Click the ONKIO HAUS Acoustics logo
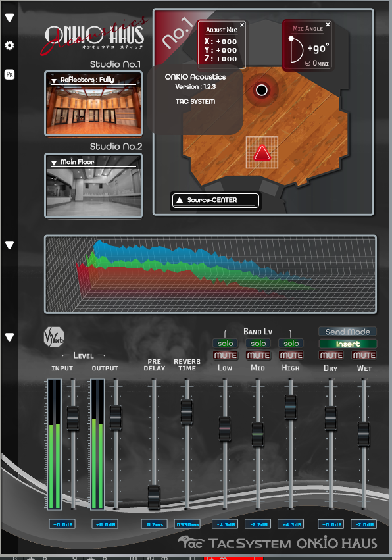The height and width of the screenshot is (560, 392). point(95,35)
